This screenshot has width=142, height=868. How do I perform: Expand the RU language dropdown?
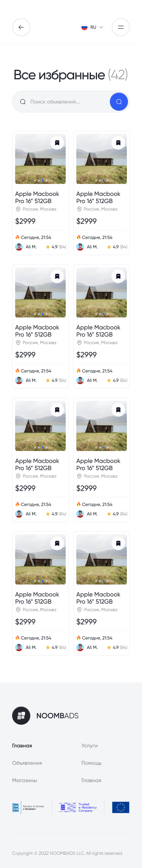[92, 27]
